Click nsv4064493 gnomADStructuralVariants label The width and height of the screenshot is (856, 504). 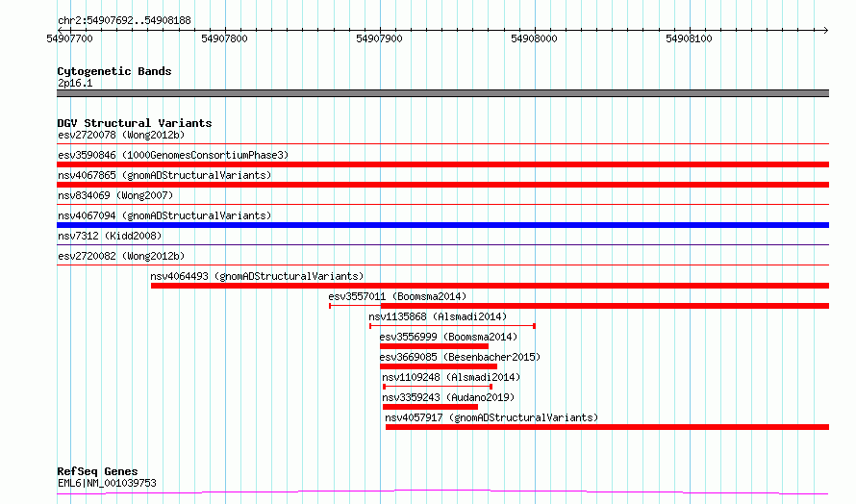coord(257,276)
